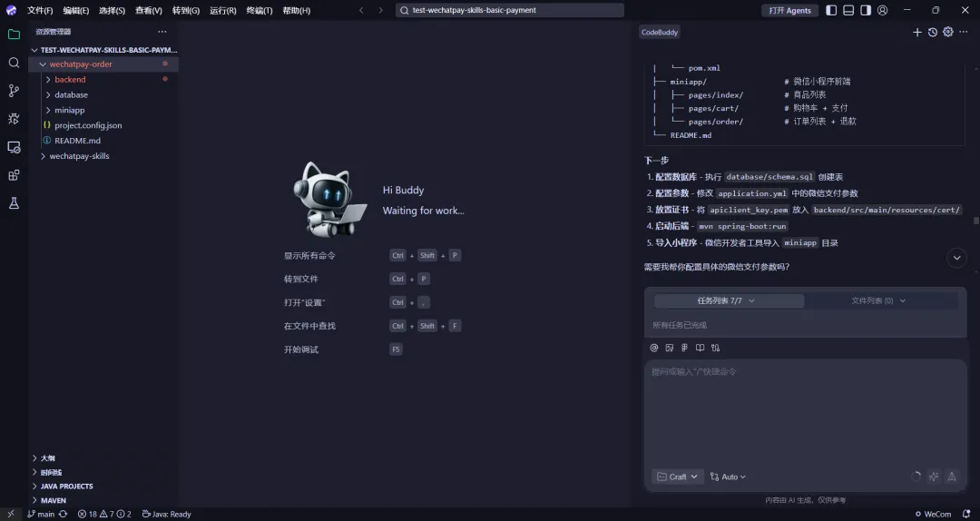Image resolution: width=980 pixels, height=521 pixels.
Task: Click the integration icon after the book
Action: [x=716, y=348]
